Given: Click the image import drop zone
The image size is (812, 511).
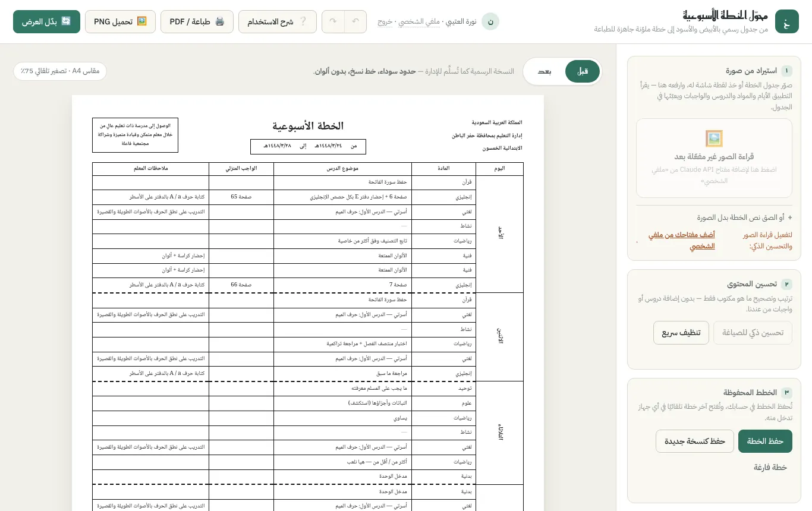Looking at the screenshot, I should 714,157.
